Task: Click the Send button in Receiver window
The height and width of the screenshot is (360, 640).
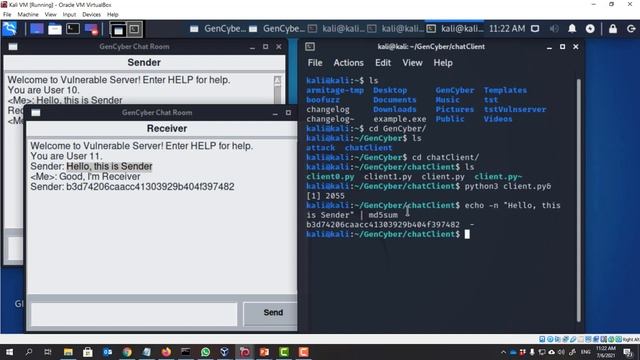Action: pyautogui.click(x=270, y=313)
